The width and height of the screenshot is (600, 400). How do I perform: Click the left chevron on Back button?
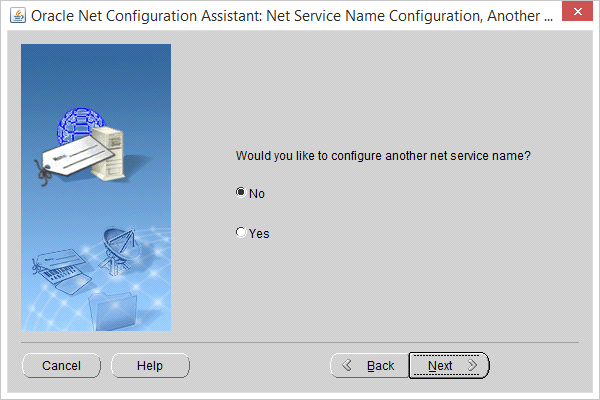347,365
